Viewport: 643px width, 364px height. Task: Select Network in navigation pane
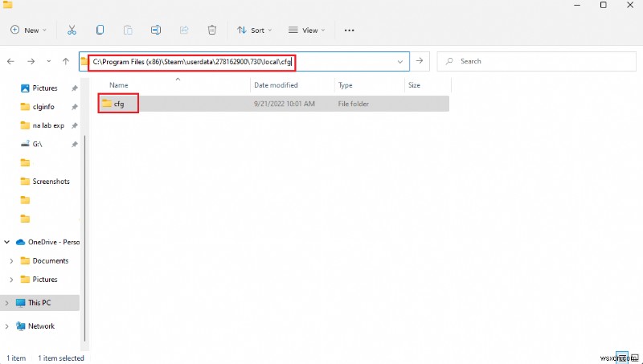pos(41,326)
